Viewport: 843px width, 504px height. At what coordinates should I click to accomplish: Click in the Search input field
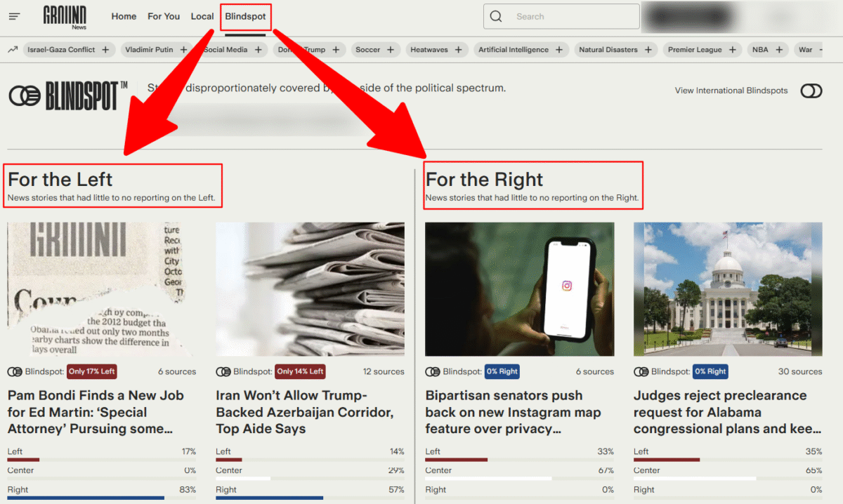(561, 16)
